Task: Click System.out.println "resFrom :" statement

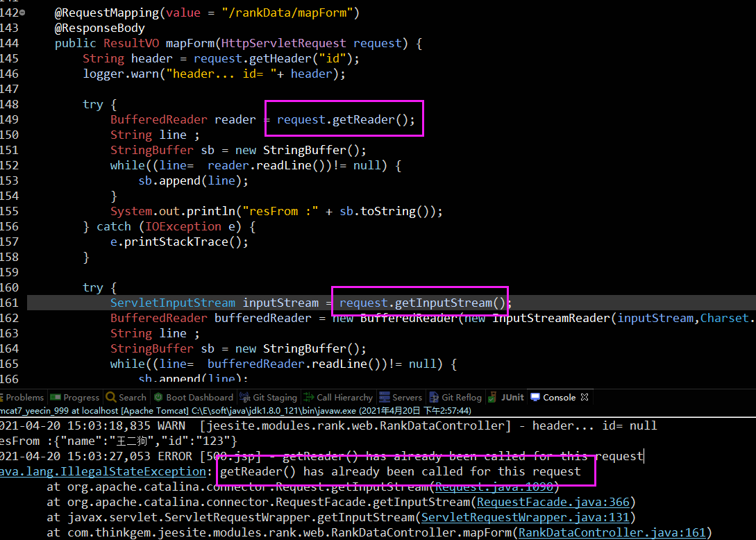Action: [x=276, y=211]
